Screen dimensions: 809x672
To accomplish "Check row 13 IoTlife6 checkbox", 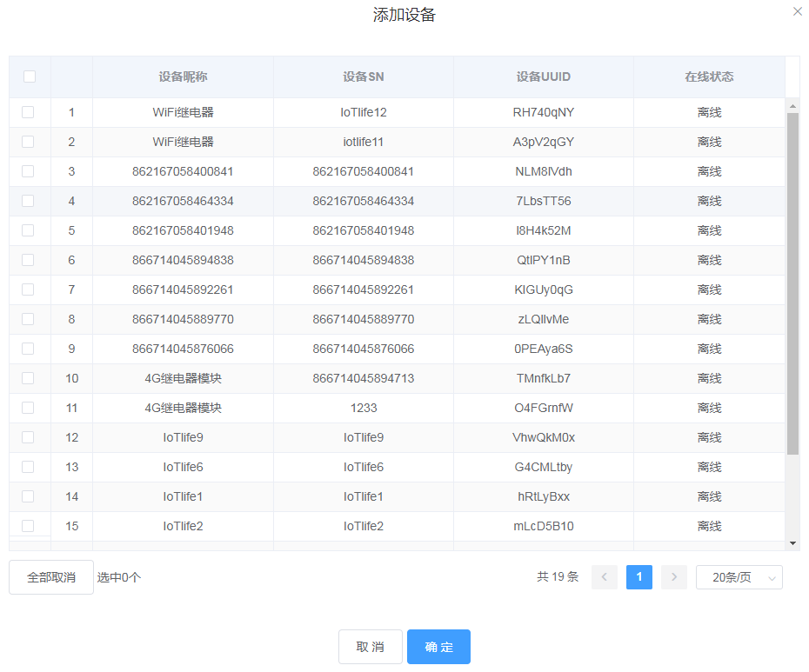I will click(28, 467).
